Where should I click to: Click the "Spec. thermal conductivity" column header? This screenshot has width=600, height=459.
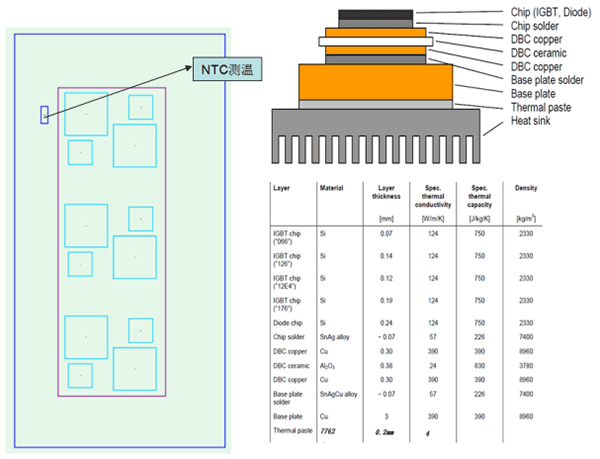pos(431,196)
